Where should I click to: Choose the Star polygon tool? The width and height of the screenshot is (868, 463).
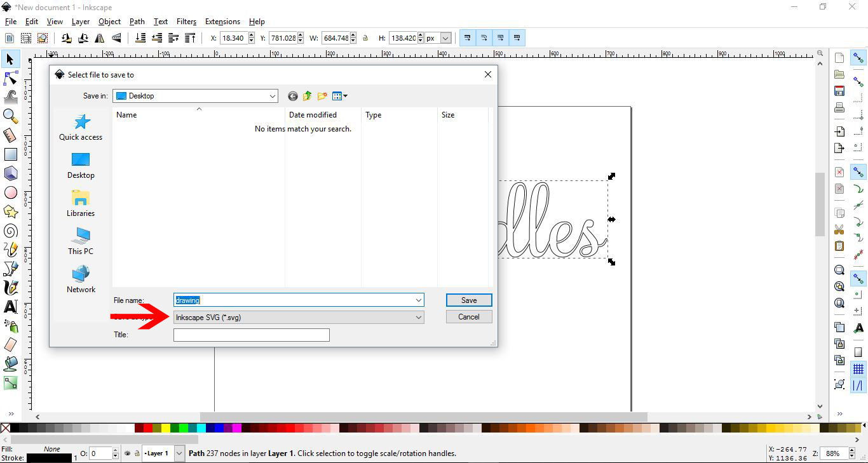coord(10,211)
